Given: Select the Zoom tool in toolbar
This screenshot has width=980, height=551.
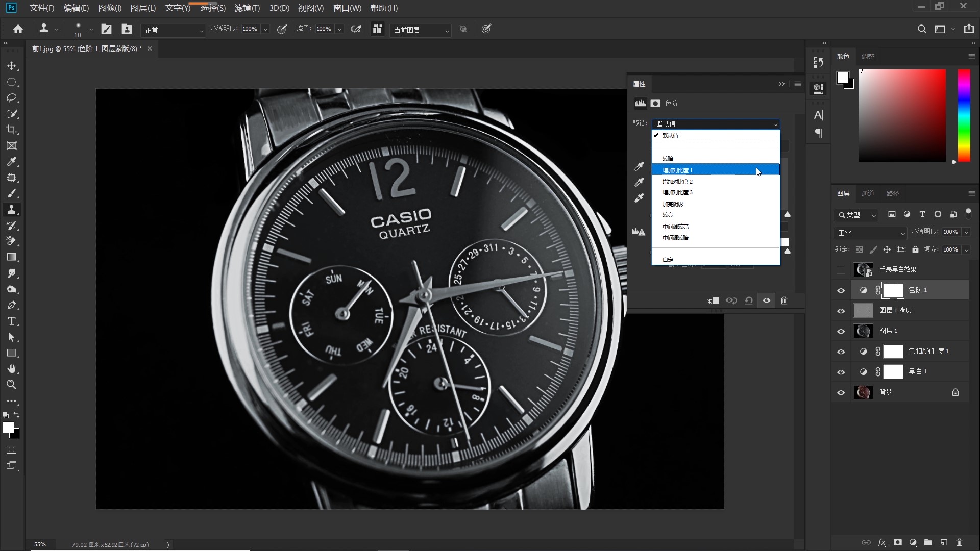Looking at the screenshot, I should click(x=12, y=385).
